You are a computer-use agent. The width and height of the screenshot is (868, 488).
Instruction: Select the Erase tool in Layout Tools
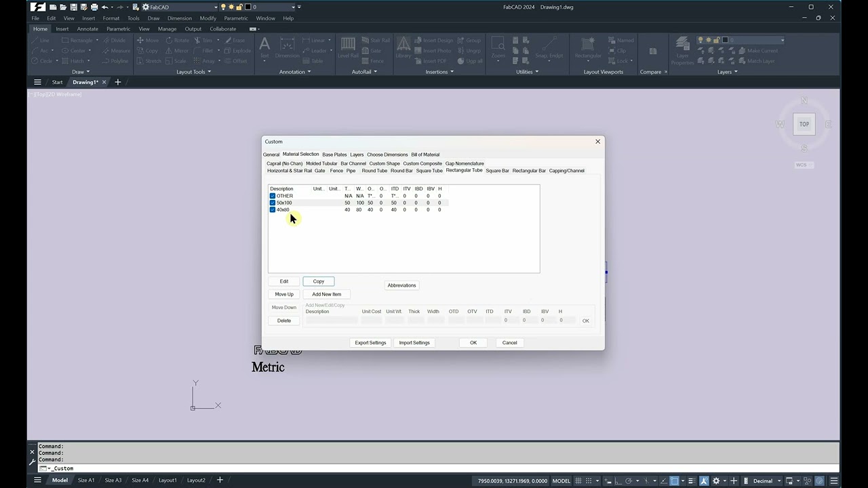click(x=235, y=41)
